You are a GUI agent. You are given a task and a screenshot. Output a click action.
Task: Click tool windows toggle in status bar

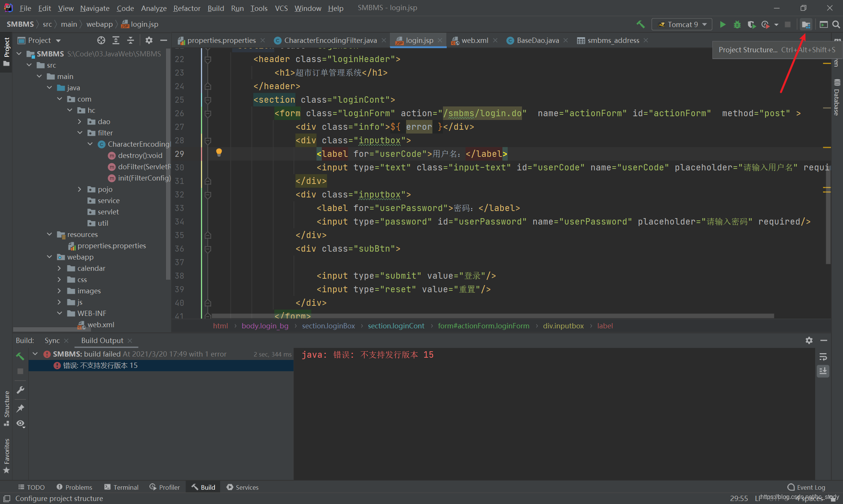[7, 498]
